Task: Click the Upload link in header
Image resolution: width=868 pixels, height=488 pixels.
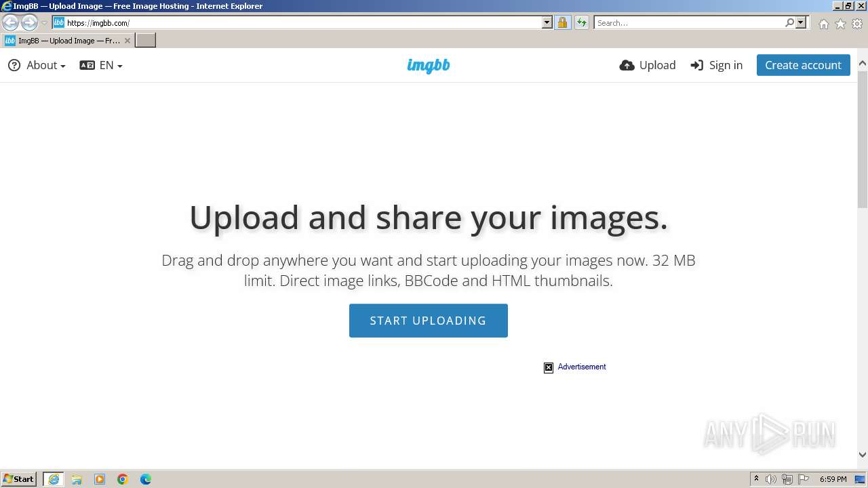Action: tap(648, 65)
